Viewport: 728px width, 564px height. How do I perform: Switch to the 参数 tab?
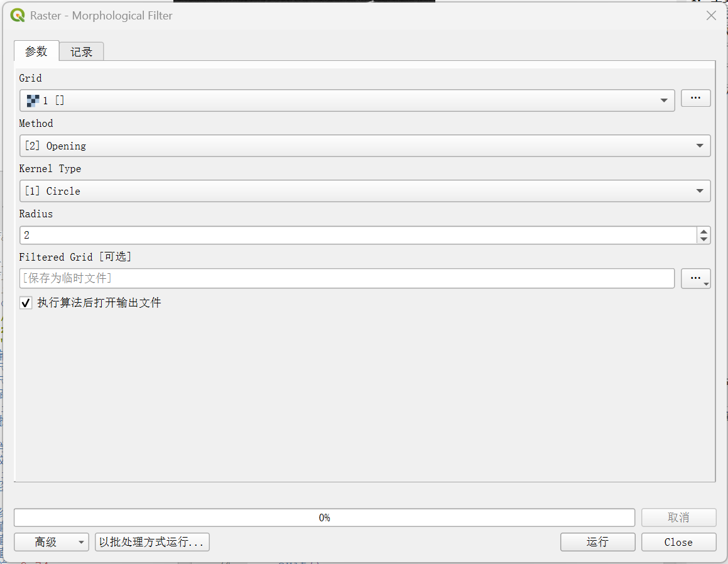click(36, 52)
